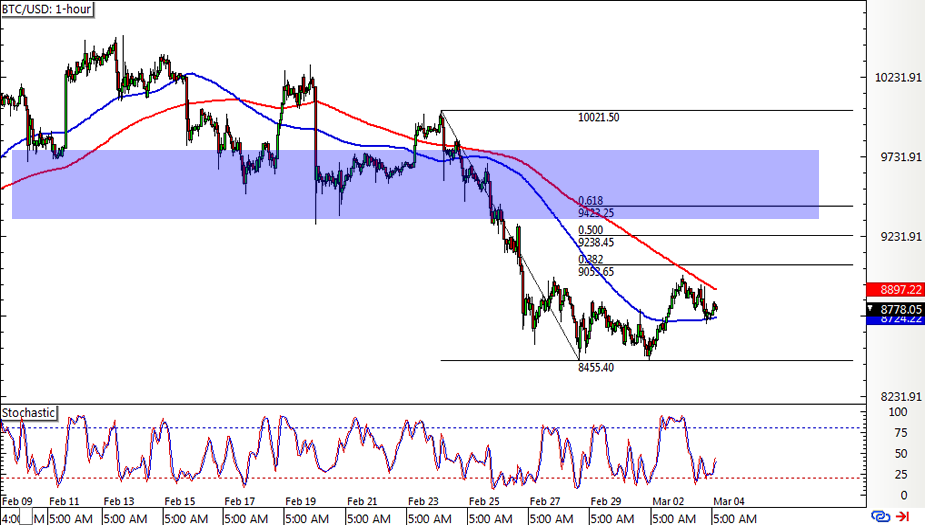Click the stochastic 25 scale value
The height and width of the screenshot is (525, 925).
click(901, 475)
